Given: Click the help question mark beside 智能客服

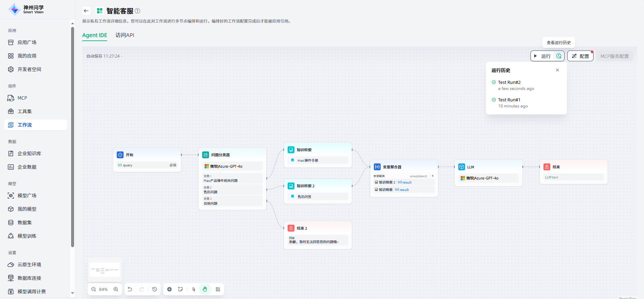Looking at the screenshot, I should coord(137,11).
